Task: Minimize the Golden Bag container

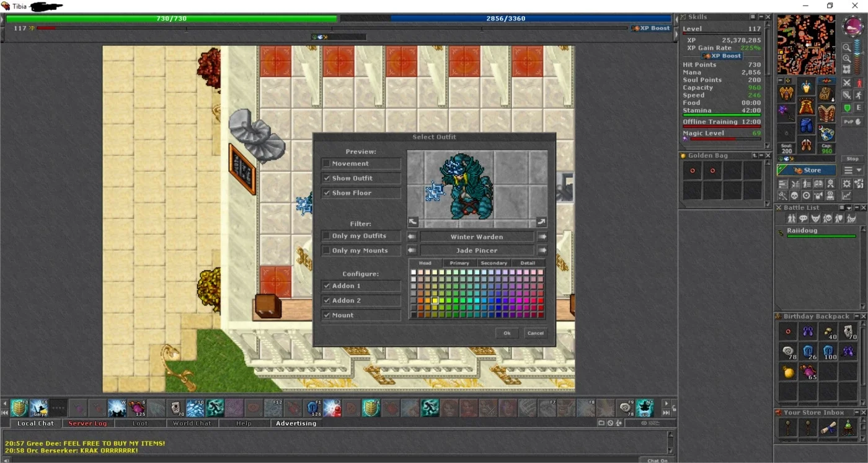Action: click(762, 156)
